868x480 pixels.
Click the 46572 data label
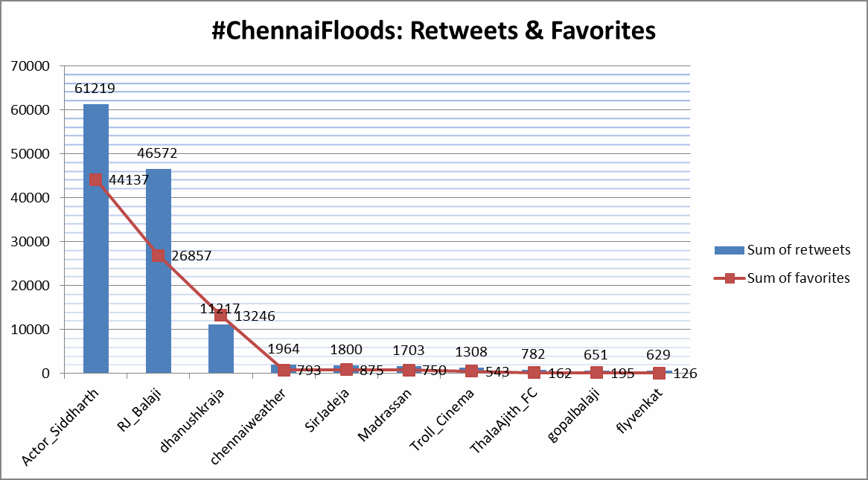point(158,153)
